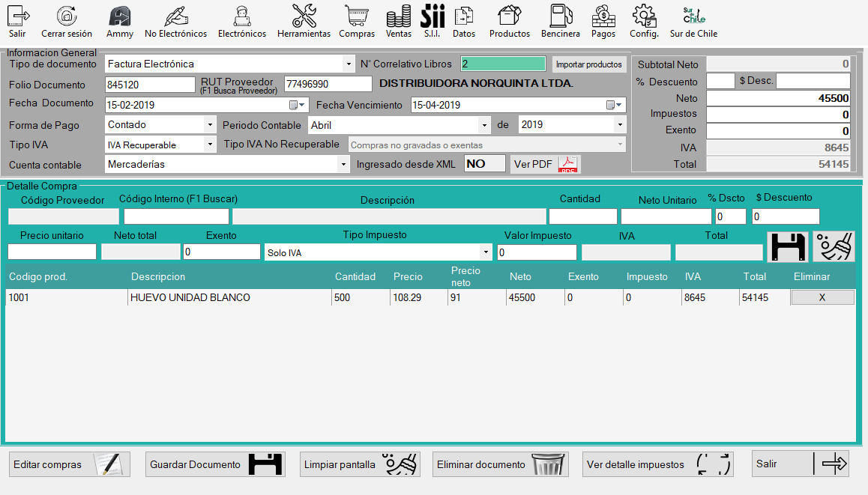Expand Tipo IVA No Recuperable dropdown
868x495 pixels.
point(620,145)
